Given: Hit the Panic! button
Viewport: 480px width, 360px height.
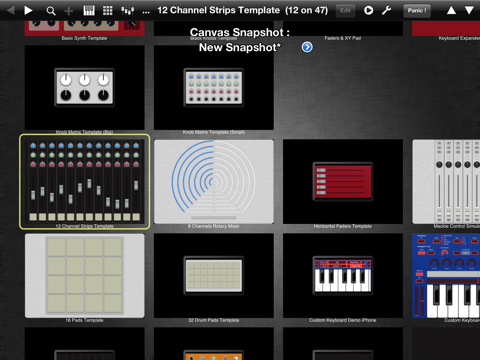Looking at the screenshot, I should click(x=417, y=11).
